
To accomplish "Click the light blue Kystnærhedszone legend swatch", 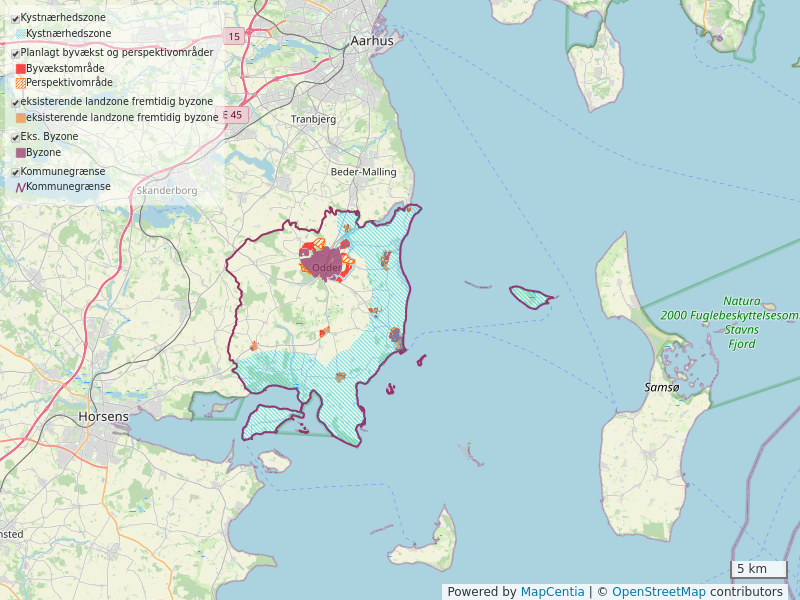I will point(20,34).
